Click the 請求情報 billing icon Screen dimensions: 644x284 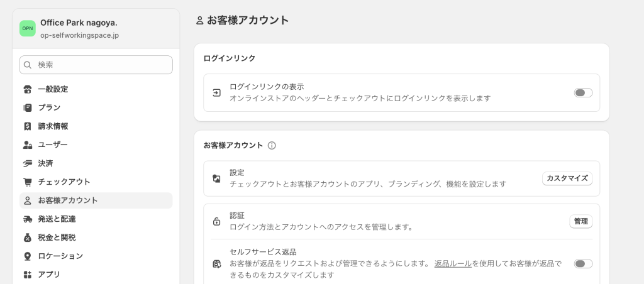28,126
